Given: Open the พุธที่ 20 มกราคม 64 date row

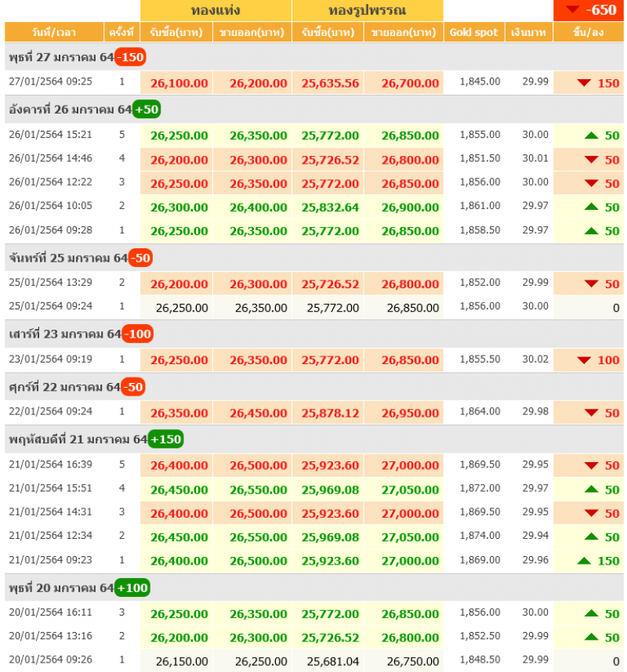Looking at the screenshot, I should 61,587.
